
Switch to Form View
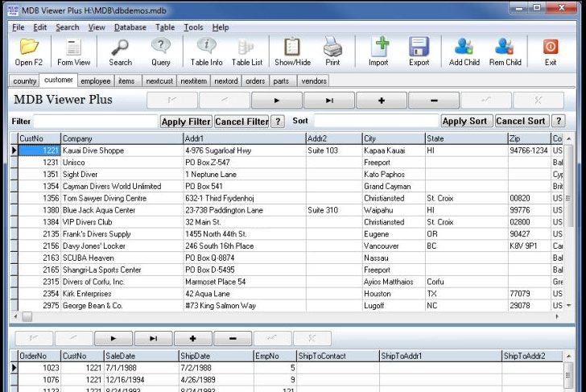click(x=73, y=52)
